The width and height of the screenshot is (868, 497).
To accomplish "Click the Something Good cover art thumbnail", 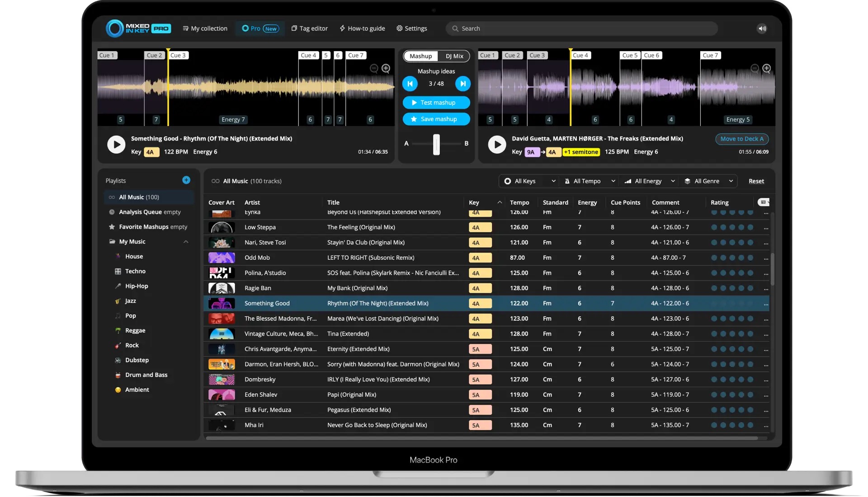I will point(222,304).
